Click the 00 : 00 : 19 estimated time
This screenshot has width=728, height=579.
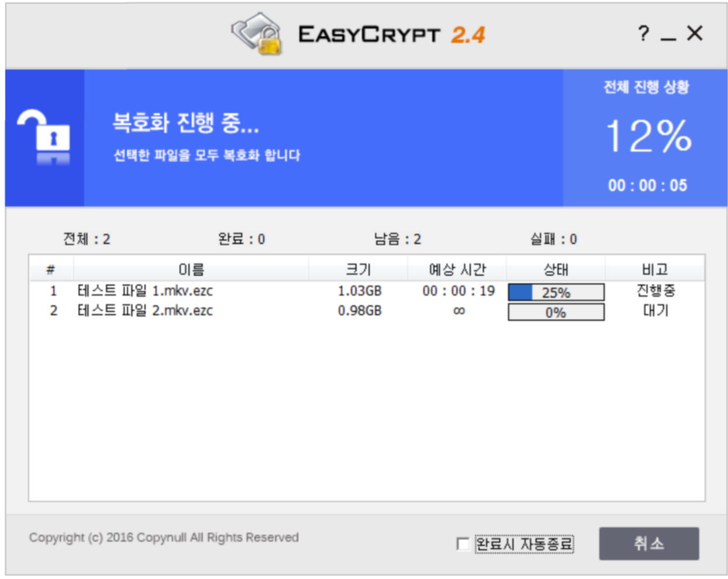(x=459, y=291)
